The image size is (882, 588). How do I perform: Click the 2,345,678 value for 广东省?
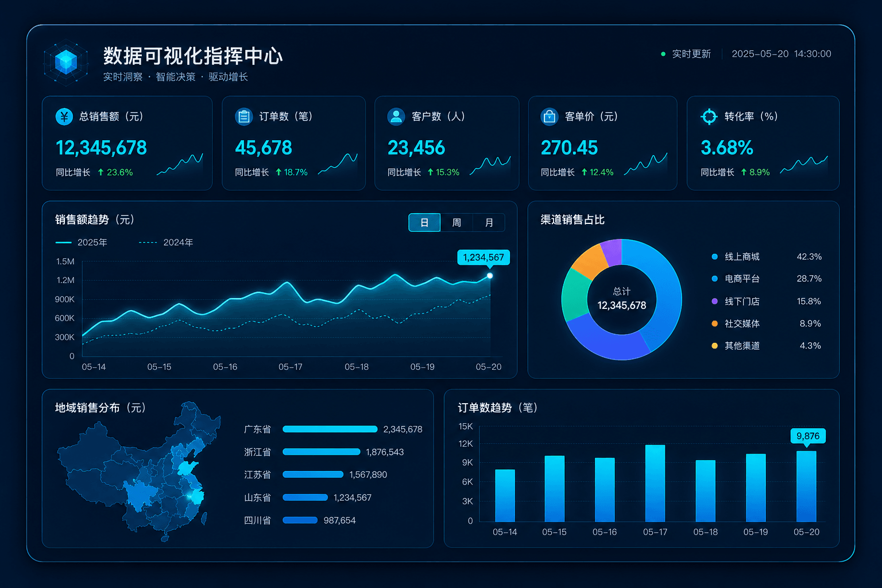click(x=403, y=430)
